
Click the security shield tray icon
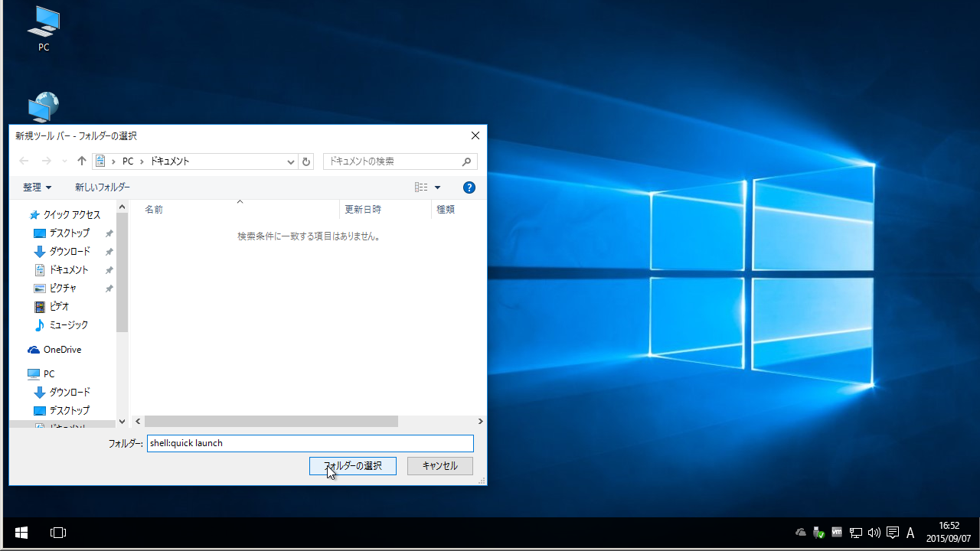(819, 533)
